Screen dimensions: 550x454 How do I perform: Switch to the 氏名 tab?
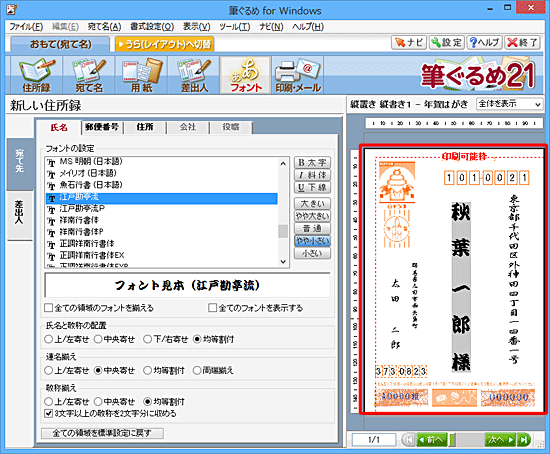pyautogui.click(x=59, y=127)
